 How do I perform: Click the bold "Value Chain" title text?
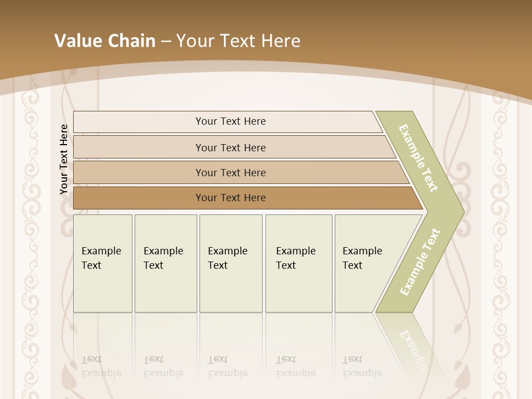[105, 41]
